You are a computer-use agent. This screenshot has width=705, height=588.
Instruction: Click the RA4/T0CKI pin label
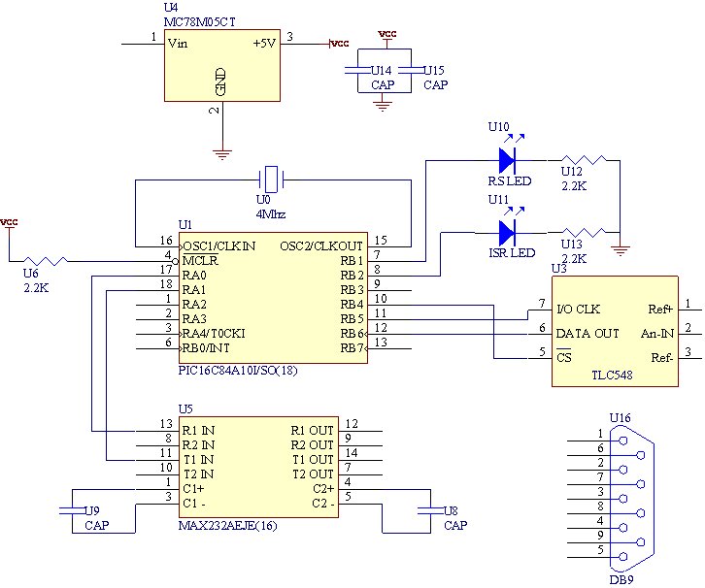[214, 334]
